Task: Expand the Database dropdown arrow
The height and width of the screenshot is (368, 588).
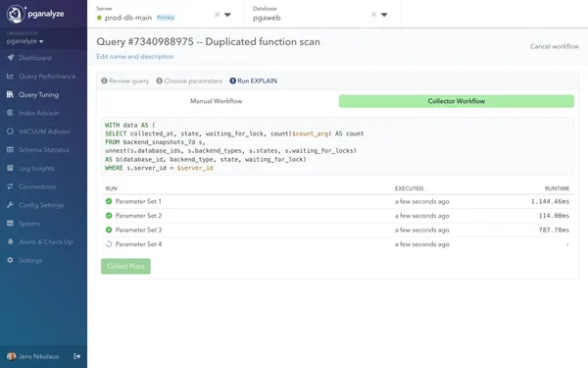Action: pyautogui.click(x=384, y=15)
